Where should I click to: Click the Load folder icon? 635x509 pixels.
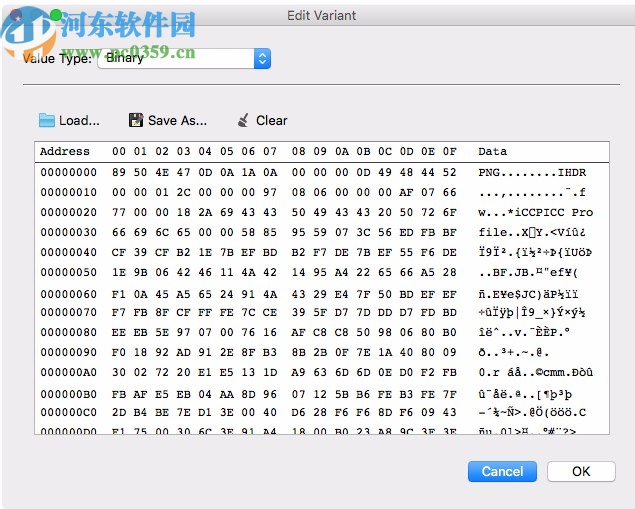[x=47, y=120]
